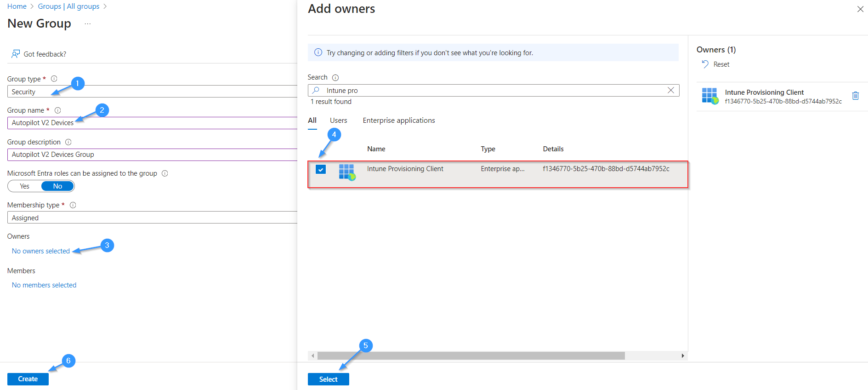Click horizontal scrollbar left arrow
868x390 pixels.
coord(313,356)
